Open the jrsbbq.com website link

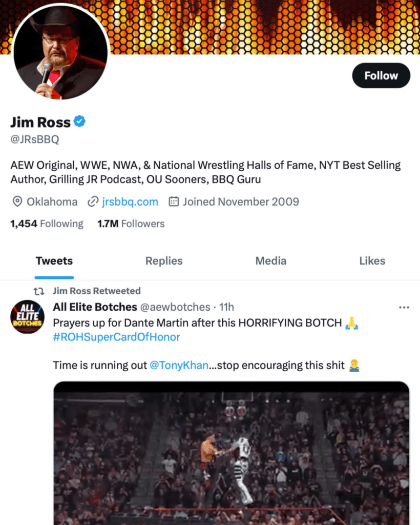coord(130,201)
